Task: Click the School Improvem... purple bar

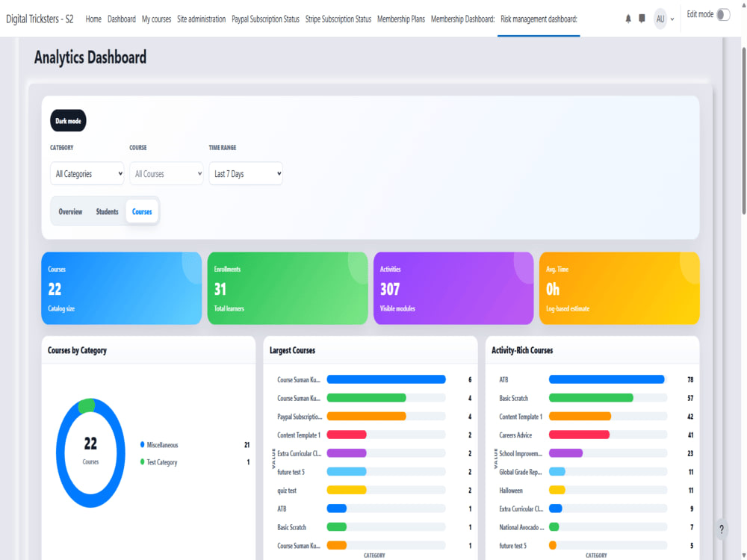Action: pyautogui.click(x=565, y=453)
